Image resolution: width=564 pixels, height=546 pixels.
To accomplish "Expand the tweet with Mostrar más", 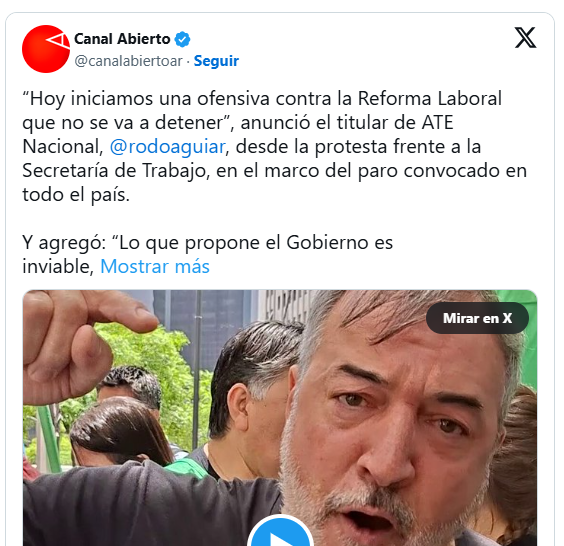I will tap(155, 267).
